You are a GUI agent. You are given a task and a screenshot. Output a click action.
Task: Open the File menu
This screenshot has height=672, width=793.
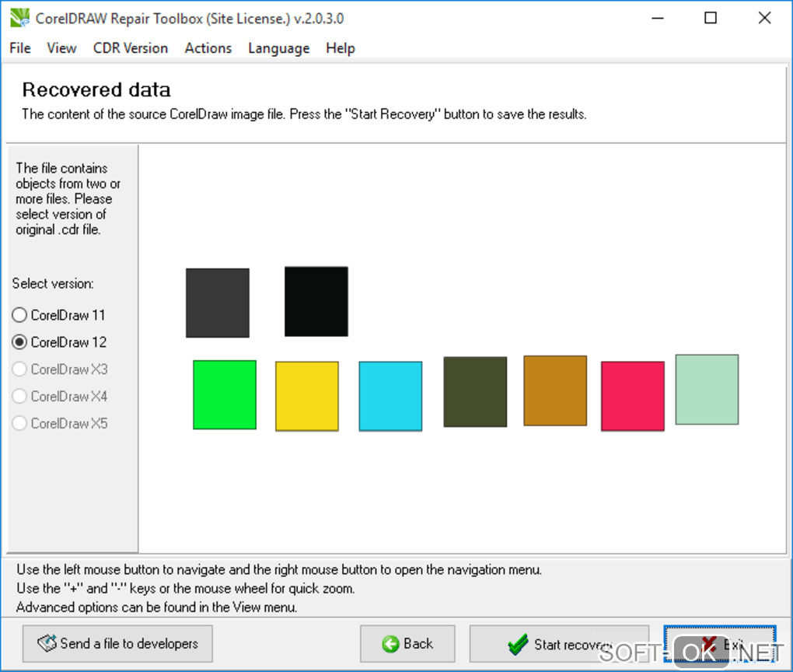[x=20, y=48]
